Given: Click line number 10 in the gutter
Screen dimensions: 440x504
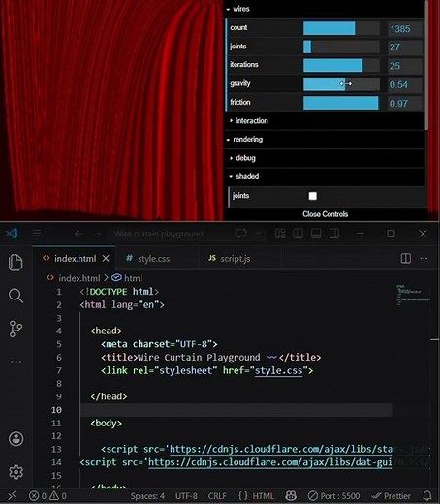Looking at the screenshot, I should click(x=56, y=410).
